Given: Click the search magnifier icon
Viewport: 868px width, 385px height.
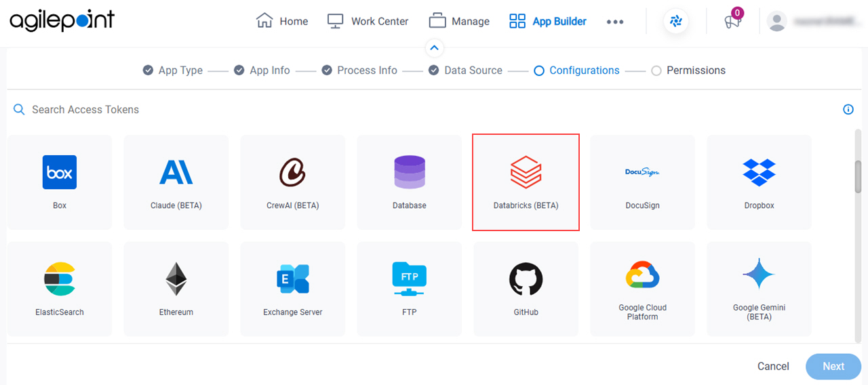Looking at the screenshot, I should 19,109.
